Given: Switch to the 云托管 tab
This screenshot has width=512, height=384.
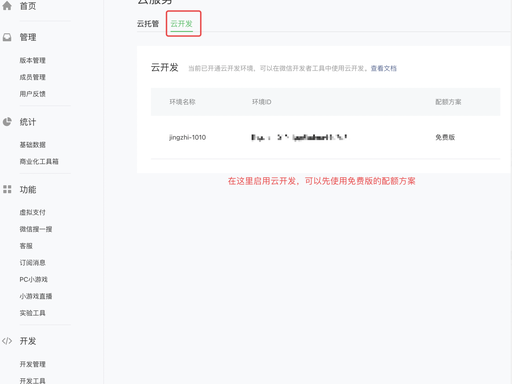Looking at the screenshot, I should tap(148, 24).
